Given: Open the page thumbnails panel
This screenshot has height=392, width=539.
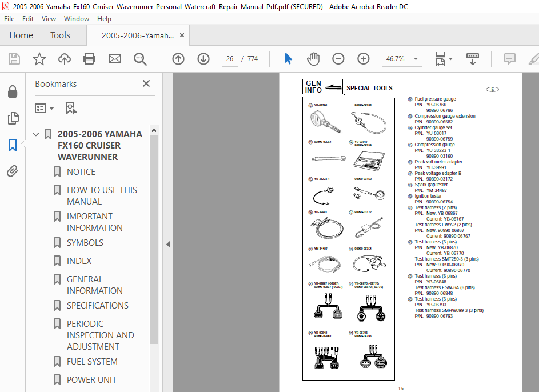Looking at the screenshot, I should coord(13,118).
